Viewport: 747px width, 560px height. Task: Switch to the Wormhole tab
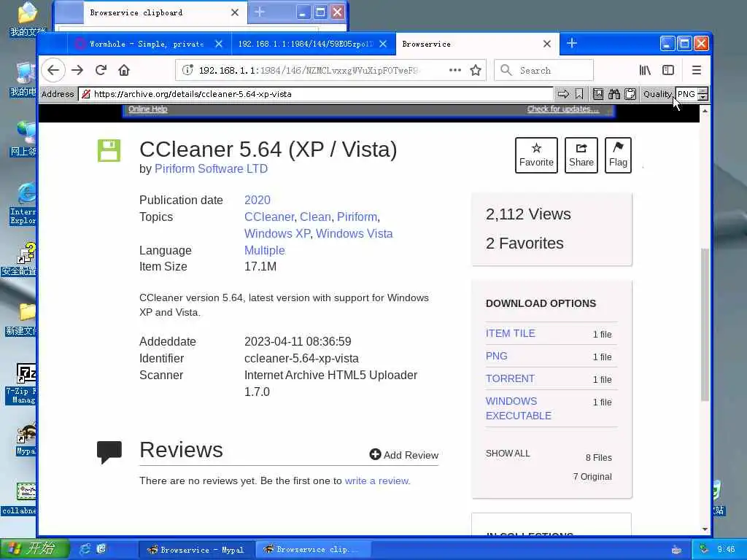point(147,44)
